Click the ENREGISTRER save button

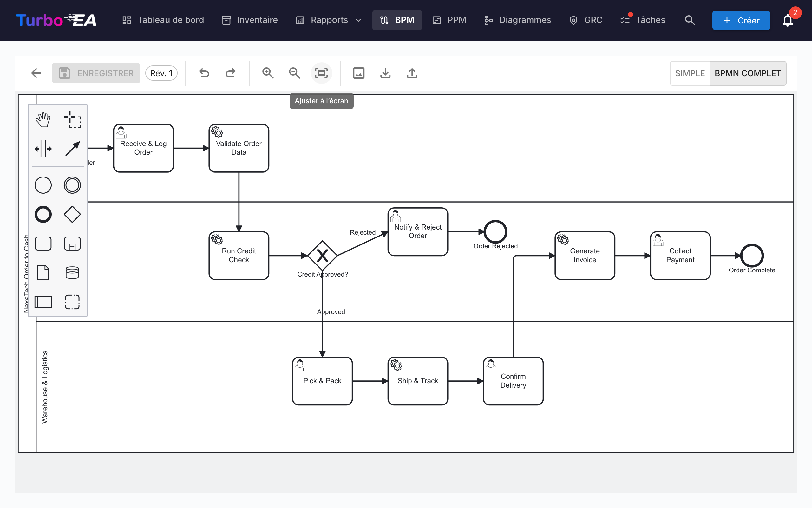(x=96, y=73)
